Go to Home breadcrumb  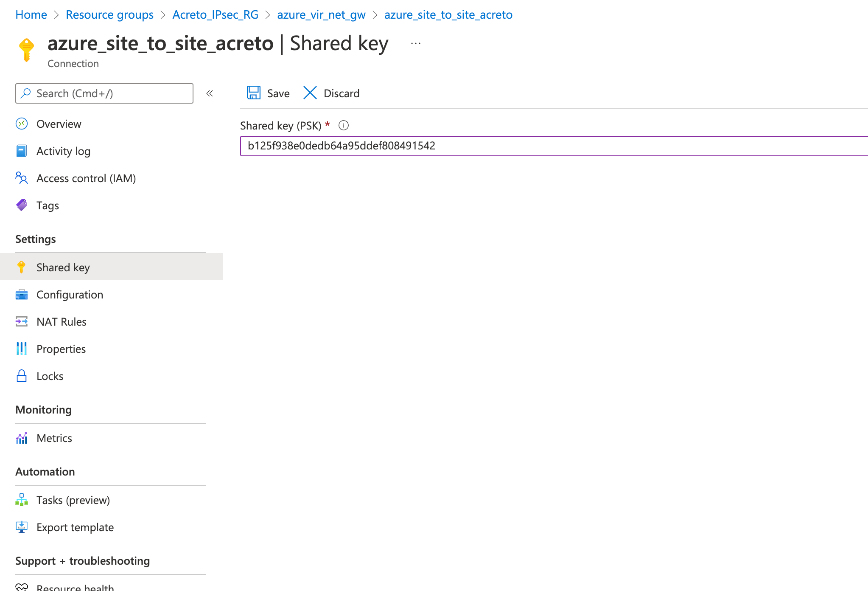31,14
